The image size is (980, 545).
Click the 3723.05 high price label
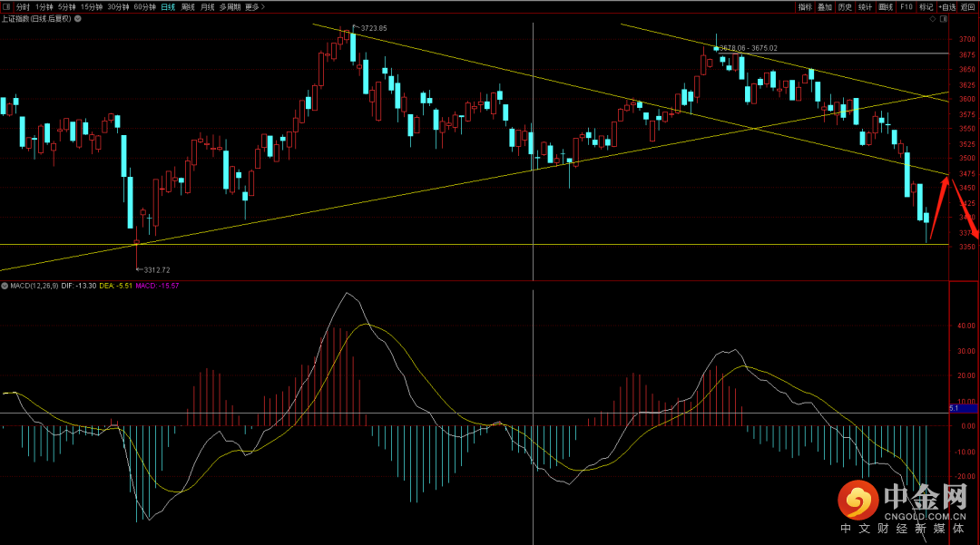[373, 28]
